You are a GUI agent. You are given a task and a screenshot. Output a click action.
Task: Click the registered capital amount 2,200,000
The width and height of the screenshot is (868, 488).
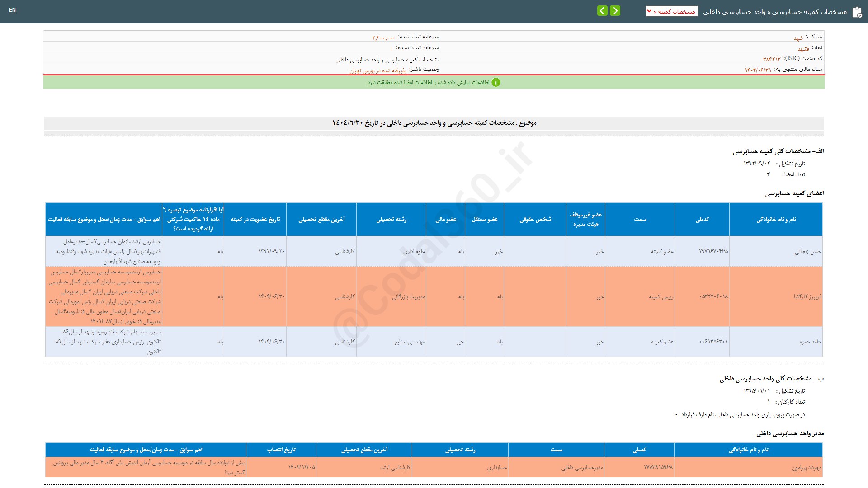[384, 38]
